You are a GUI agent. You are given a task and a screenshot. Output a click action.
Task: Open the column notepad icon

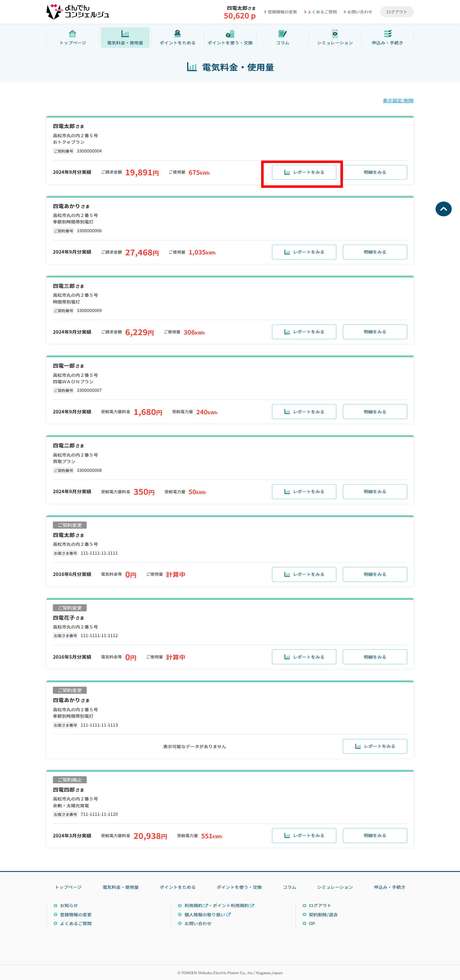(x=282, y=34)
